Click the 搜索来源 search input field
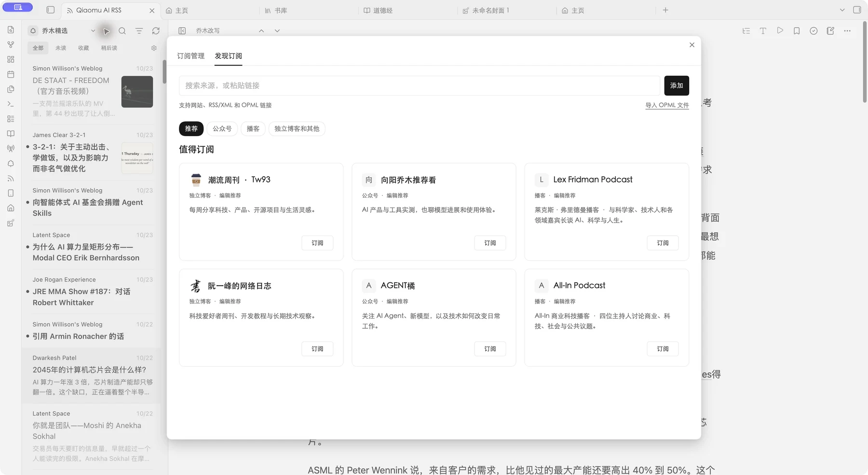 (x=420, y=85)
